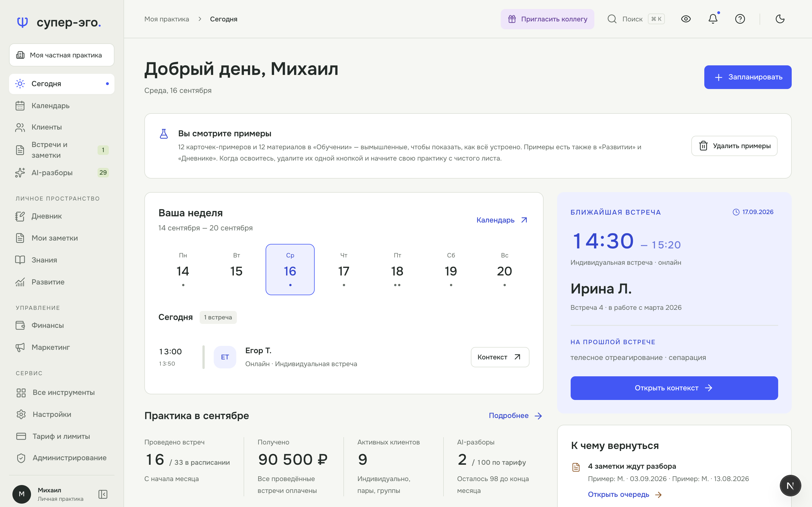Toggle the eye visibility icon in header
This screenshot has width=812, height=507.
[x=686, y=19]
